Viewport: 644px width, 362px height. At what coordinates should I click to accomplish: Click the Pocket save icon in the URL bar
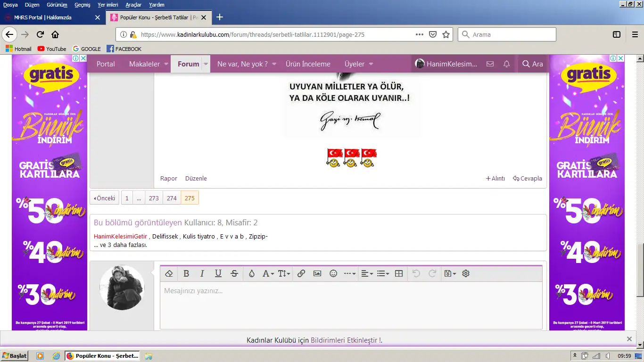433,34
